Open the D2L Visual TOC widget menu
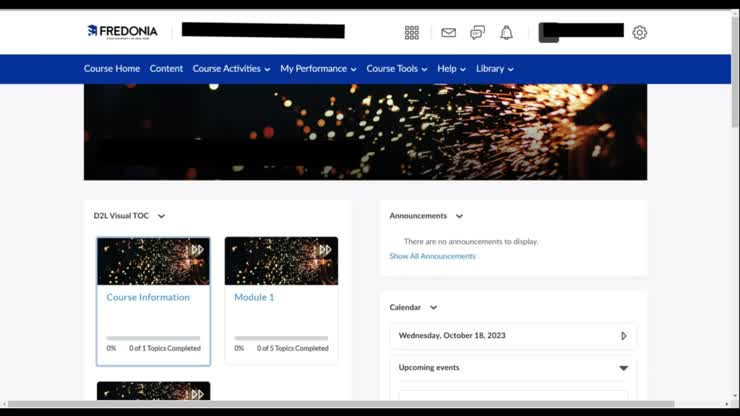Screen dimensions: 740x416 click(161, 216)
